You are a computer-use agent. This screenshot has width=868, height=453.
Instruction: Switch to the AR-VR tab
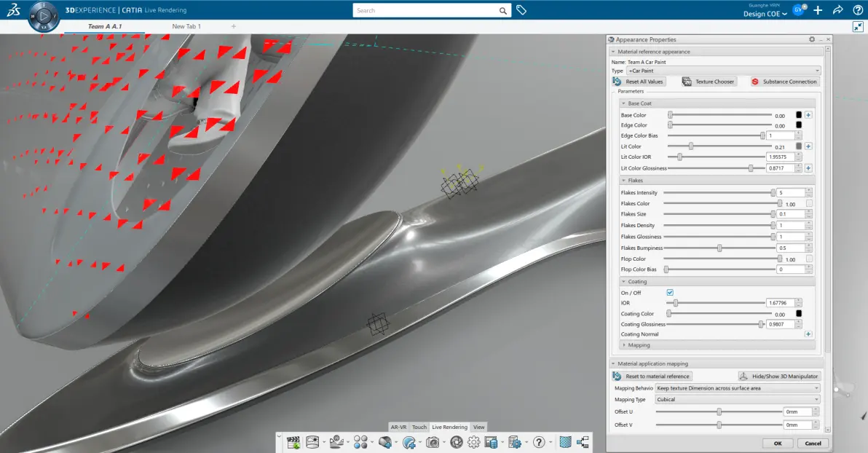tap(398, 427)
